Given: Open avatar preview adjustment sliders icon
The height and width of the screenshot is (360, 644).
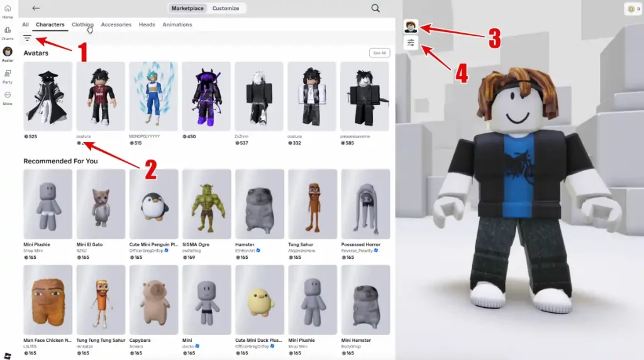Looking at the screenshot, I should click(x=411, y=43).
